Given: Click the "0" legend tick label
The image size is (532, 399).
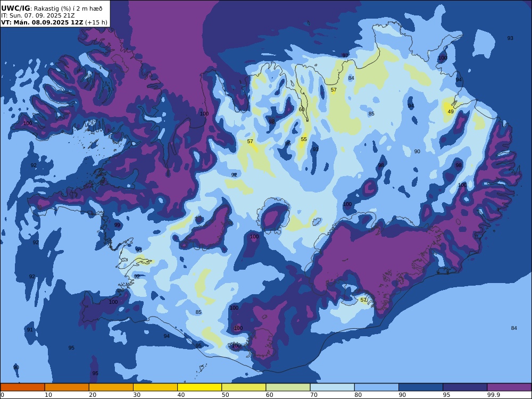Looking at the screenshot, I should click(2, 395).
